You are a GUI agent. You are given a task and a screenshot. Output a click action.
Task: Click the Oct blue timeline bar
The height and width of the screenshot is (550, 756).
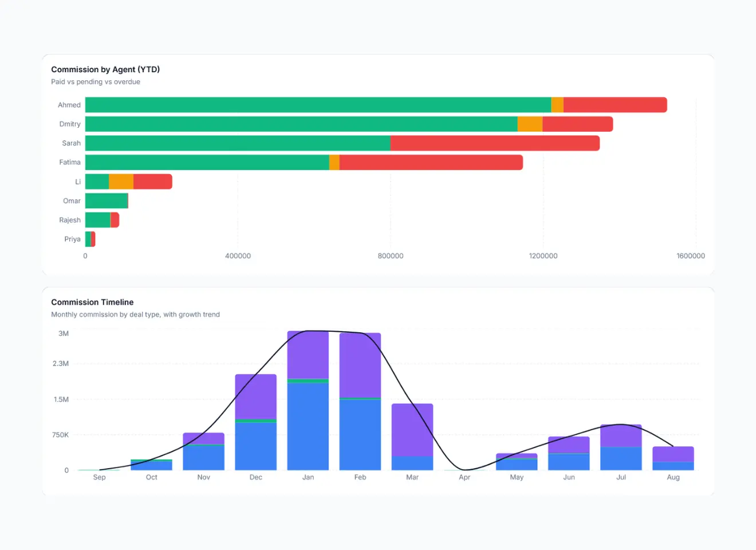pos(151,466)
